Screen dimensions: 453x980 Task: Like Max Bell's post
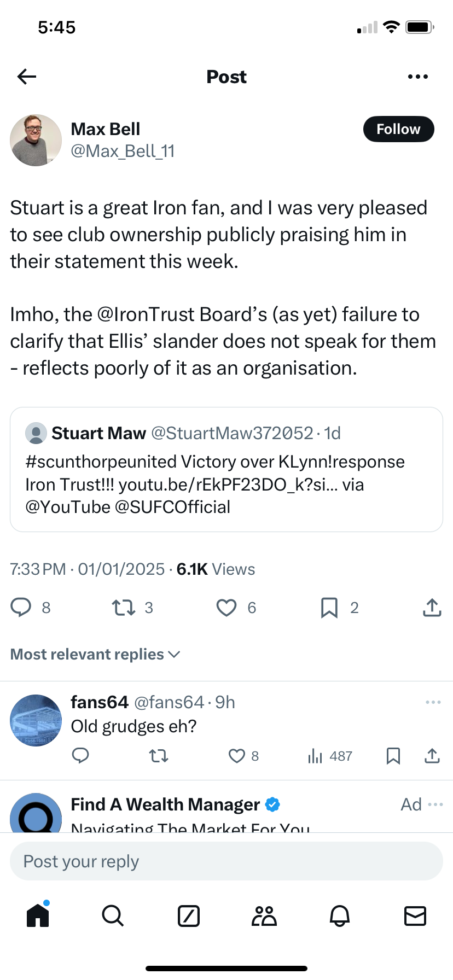click(x=226, y=608)
